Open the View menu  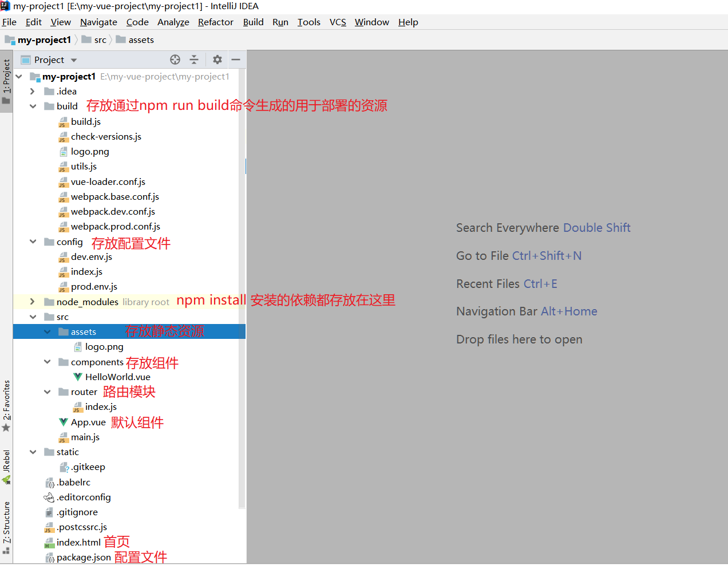pos(61,22)
